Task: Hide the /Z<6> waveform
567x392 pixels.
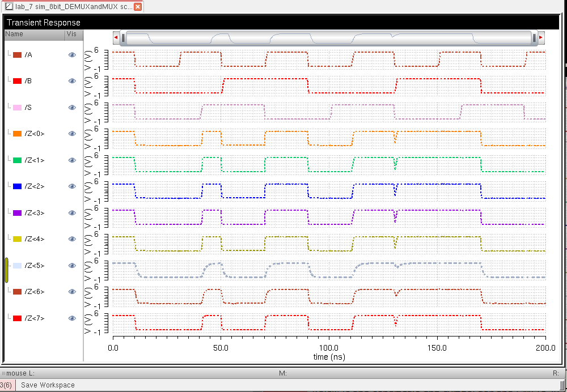Action: (72, 292)
